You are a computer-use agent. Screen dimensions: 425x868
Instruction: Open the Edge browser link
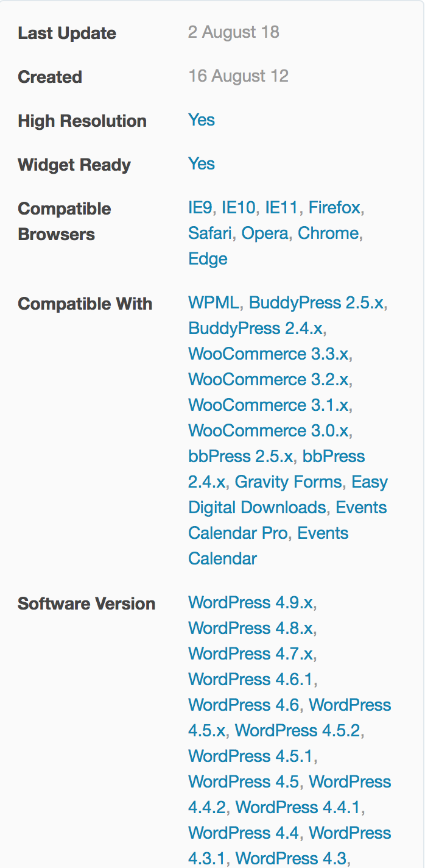tap(208, 259)
